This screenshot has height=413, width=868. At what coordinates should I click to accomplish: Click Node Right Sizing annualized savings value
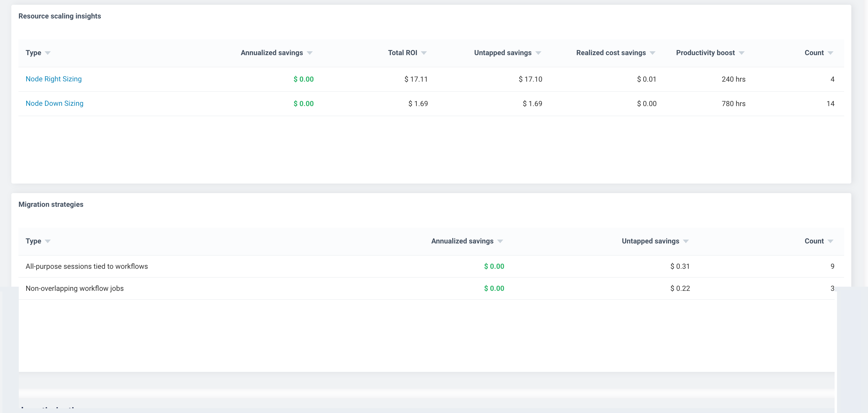click(x=303, y=79)
